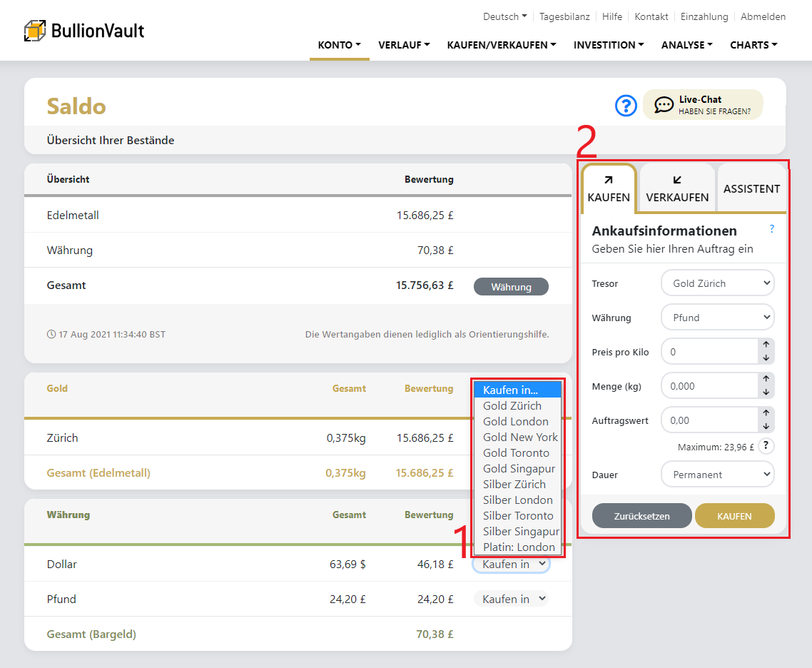
Task: Click the Preis pro Kilo input field
Action: pos(709,352)
